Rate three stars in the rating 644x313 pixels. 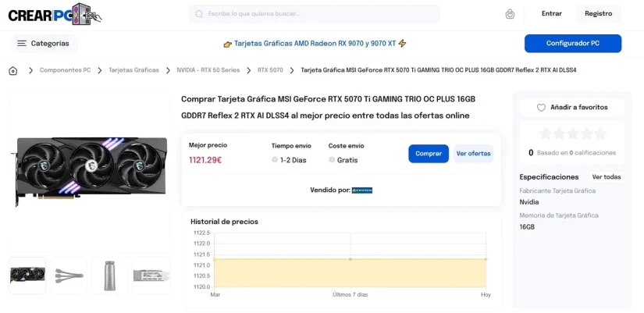coord(572,133)
